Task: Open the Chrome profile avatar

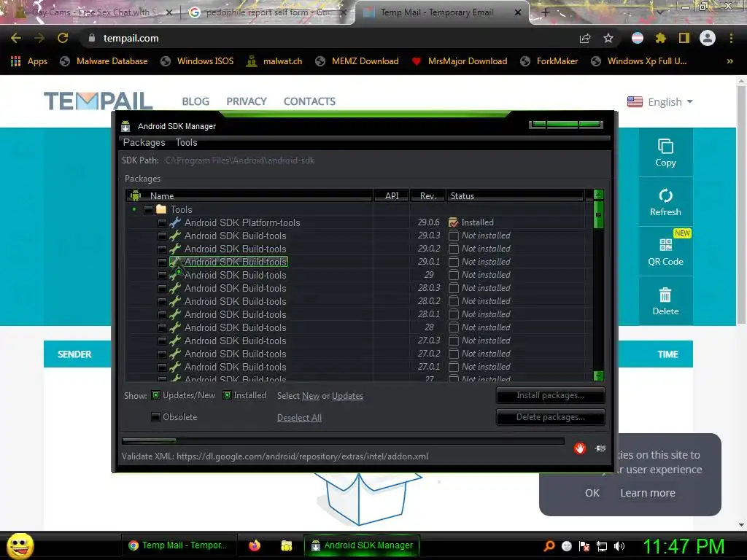Action: coord(708,38)
